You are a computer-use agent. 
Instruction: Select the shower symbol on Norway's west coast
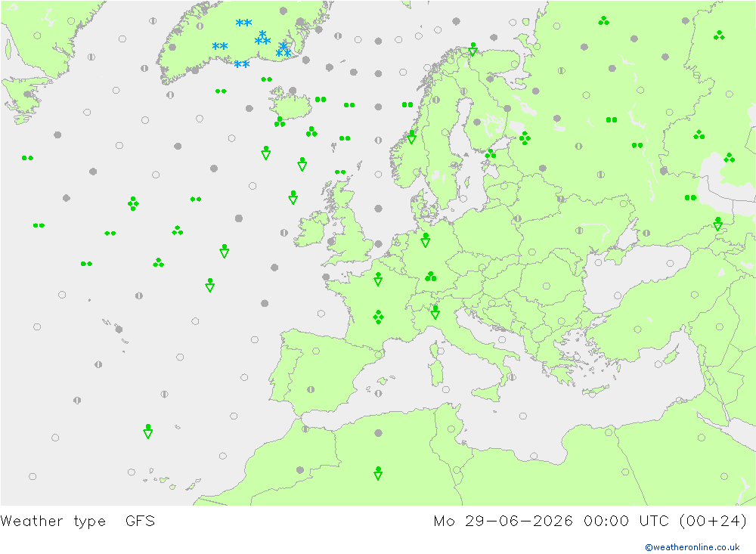[411, 137]
